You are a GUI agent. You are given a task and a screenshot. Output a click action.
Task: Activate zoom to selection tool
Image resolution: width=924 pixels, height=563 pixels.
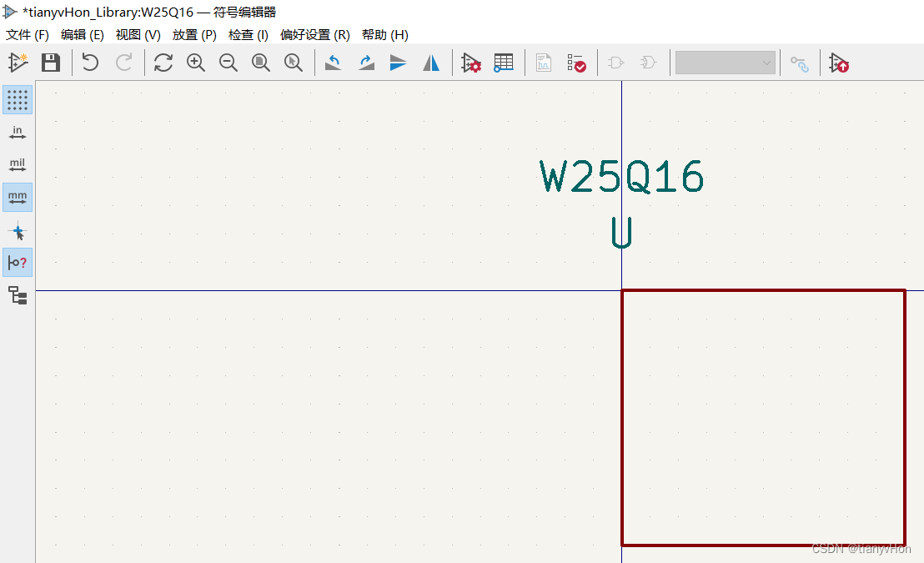(x=293, y=63)
